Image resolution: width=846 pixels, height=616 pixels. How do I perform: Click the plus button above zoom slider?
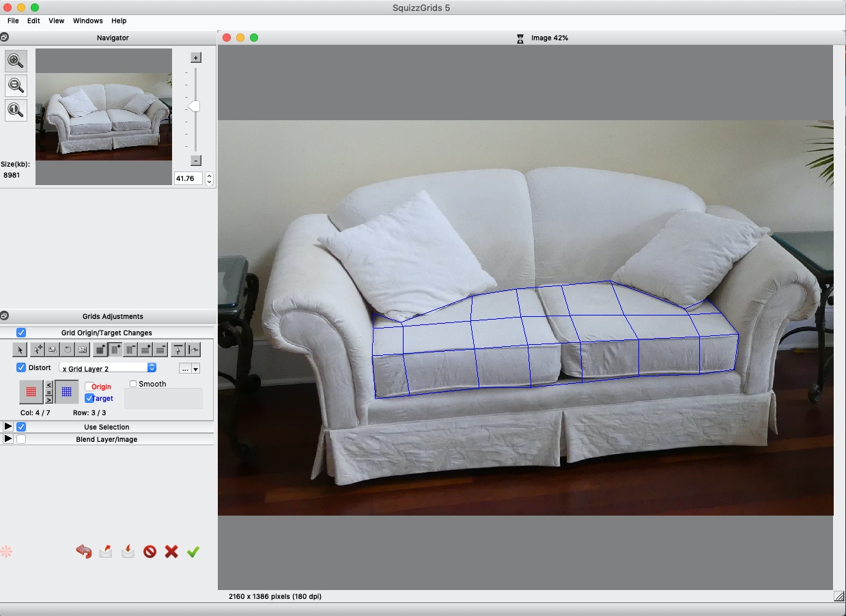tap(195, 58)
